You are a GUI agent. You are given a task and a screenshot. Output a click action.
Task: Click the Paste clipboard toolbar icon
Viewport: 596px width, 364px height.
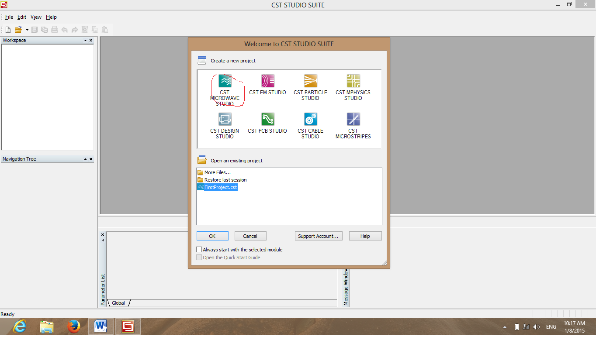(x=105, y=30)
